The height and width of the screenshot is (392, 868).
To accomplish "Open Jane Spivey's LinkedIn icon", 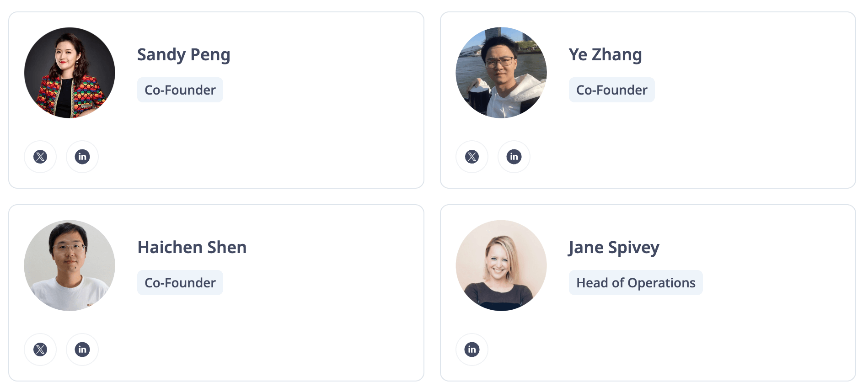I will tap(472, 350).
